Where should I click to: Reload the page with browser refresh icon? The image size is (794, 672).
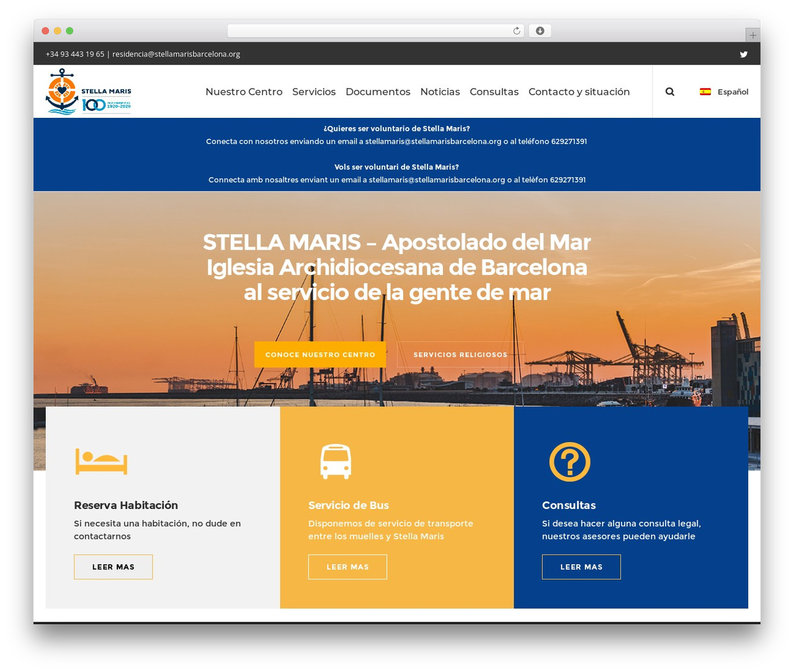pyautogui.click(x=516, y=31)
